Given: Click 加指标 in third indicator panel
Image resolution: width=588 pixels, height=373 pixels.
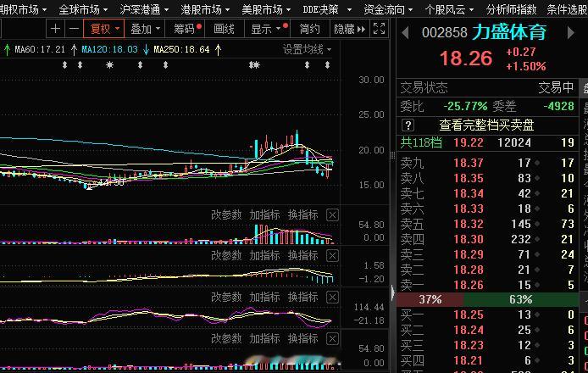Looking at the screenshot, I should [x=264, y=298].
